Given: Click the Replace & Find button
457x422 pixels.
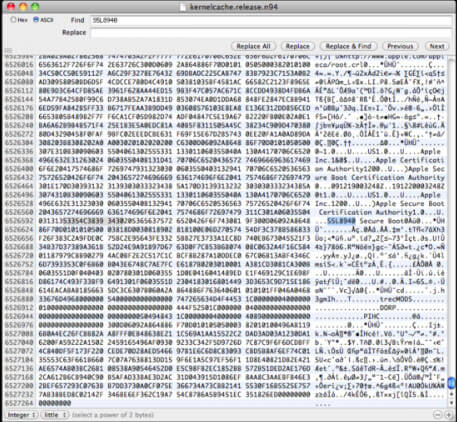Looking at the screenshot, I should pyautogui.click(x=348, y=46).
